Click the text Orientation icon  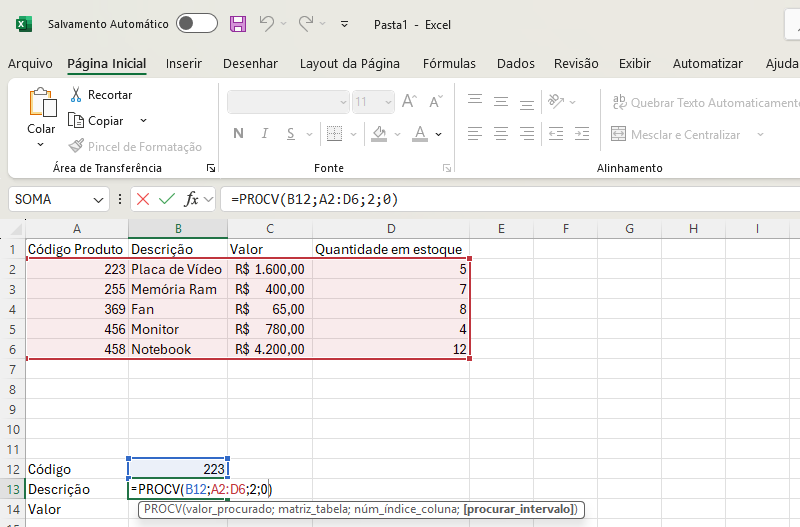[556, 101]
